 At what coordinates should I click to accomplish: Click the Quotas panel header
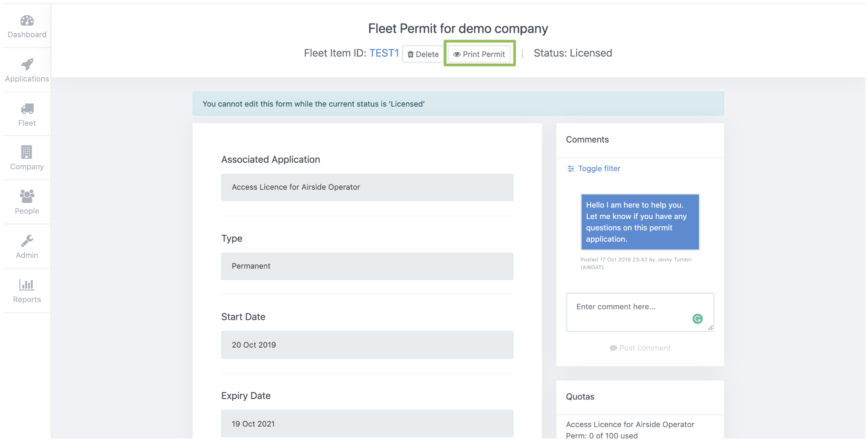click(580, 396)
